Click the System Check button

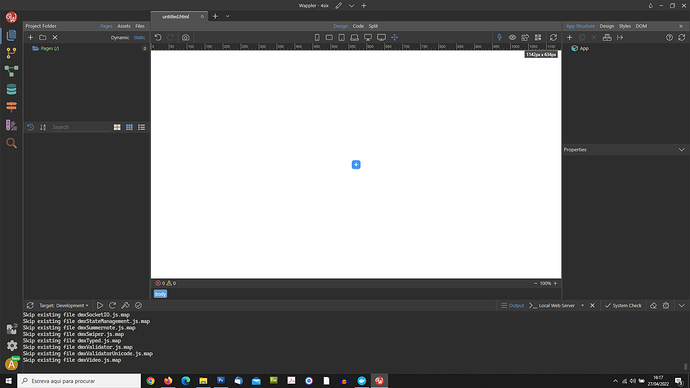623,305
